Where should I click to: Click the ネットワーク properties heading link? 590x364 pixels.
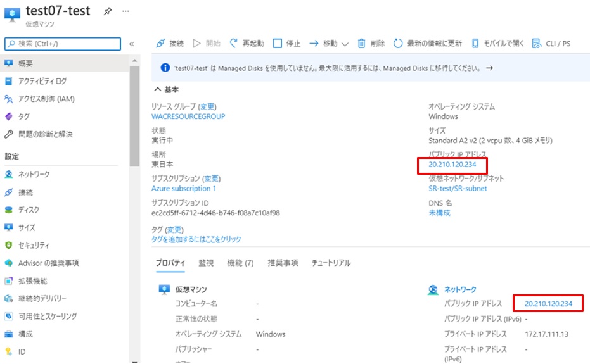coord(460,289)
